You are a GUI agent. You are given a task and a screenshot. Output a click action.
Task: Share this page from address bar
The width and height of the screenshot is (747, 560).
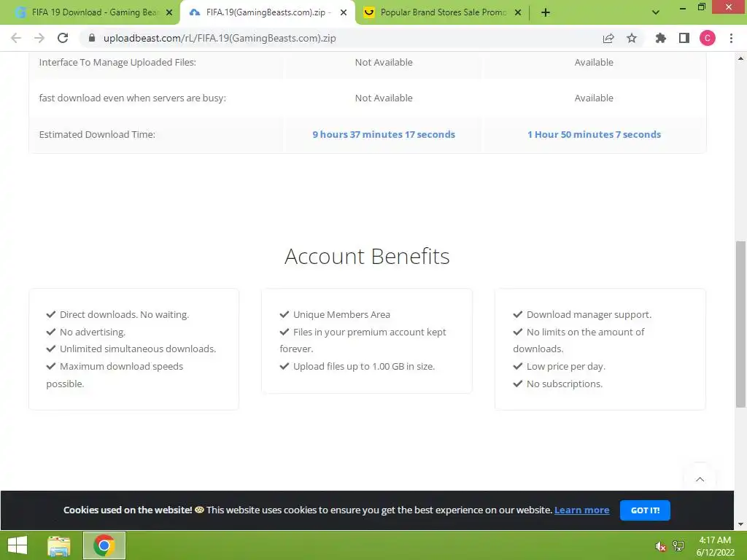tap(608, 38)
